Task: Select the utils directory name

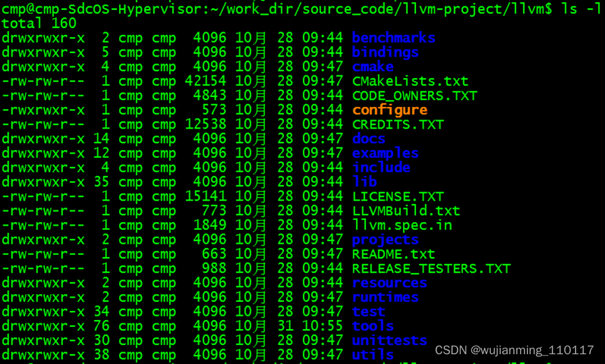Action: [373, 355]
